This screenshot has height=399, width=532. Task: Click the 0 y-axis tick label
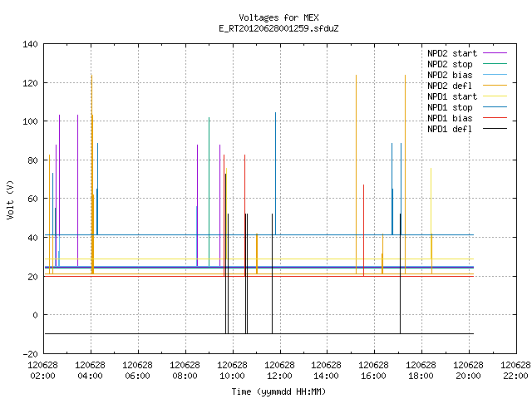[x=35, y=315]
